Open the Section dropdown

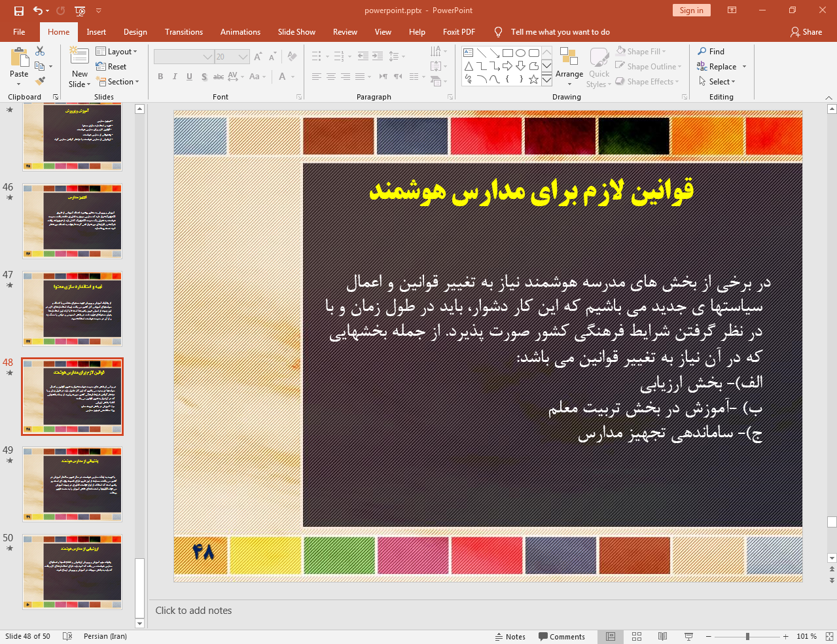click(x=118, y=82)
